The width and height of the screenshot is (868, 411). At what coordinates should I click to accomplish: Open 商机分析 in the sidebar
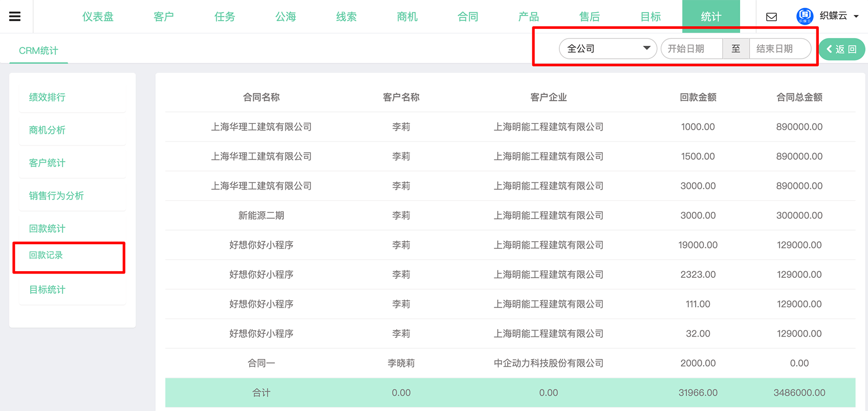pos(47,130)
